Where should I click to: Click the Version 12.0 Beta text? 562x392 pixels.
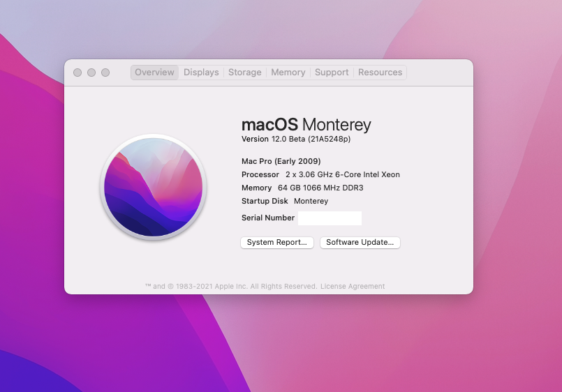[296, 139]
